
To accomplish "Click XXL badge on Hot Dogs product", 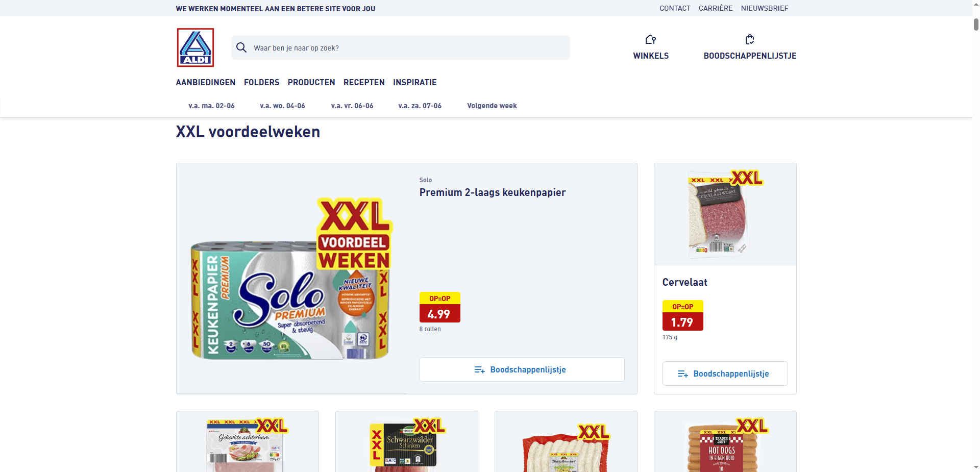I will tap(751, 426).
